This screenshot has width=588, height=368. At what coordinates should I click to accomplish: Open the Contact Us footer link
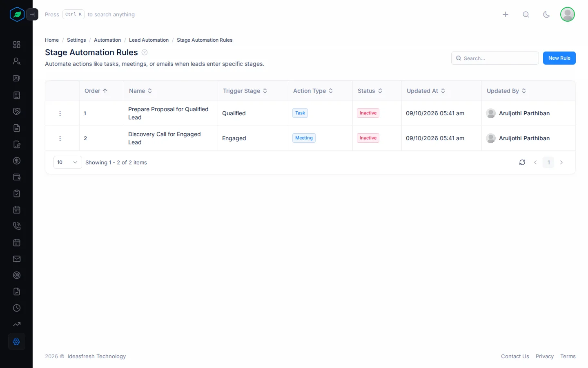[x=515, y=357]
